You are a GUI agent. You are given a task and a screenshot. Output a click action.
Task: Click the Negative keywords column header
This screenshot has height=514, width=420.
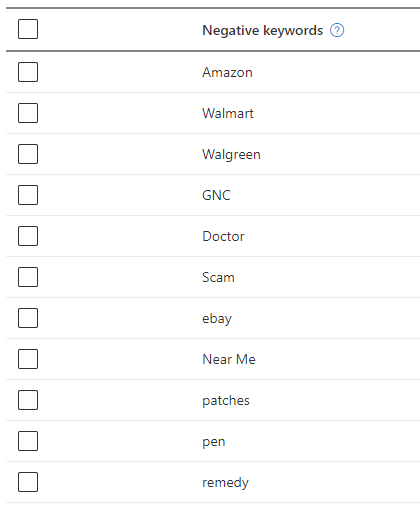coord(263,30)
